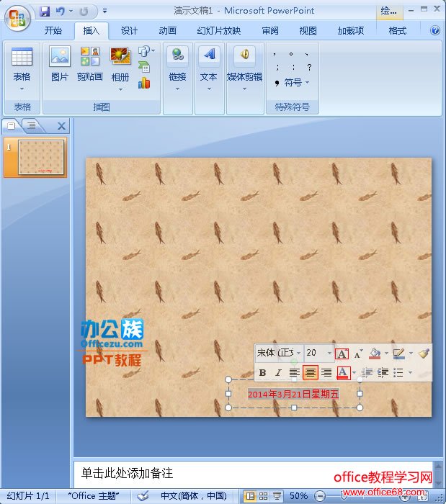The image size is (446, 504).
Task: Open PowerPoint help
Action: [x=435, y=30]
